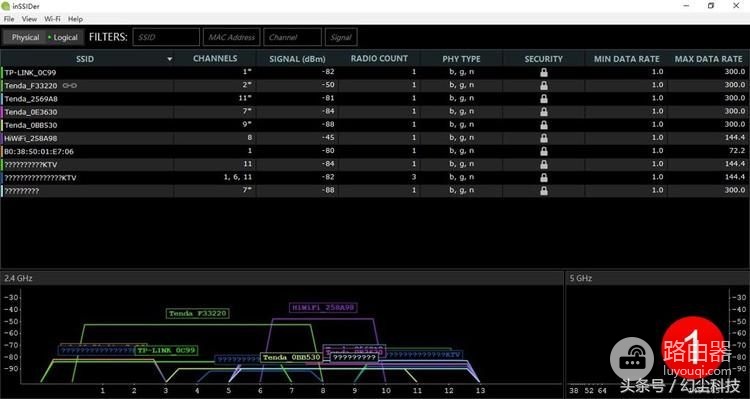The image size is (750, 399).
Task: Open the File menu
Action: pos(9,19)
